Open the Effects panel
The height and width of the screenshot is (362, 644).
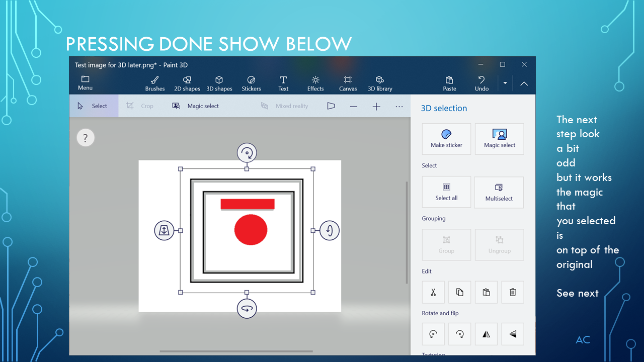coord(315,83)
